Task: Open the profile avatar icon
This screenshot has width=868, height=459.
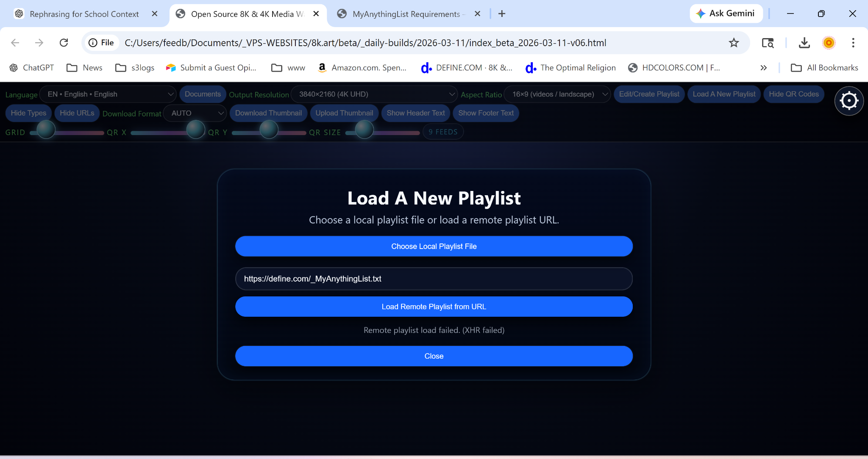Action: point(829,43)
